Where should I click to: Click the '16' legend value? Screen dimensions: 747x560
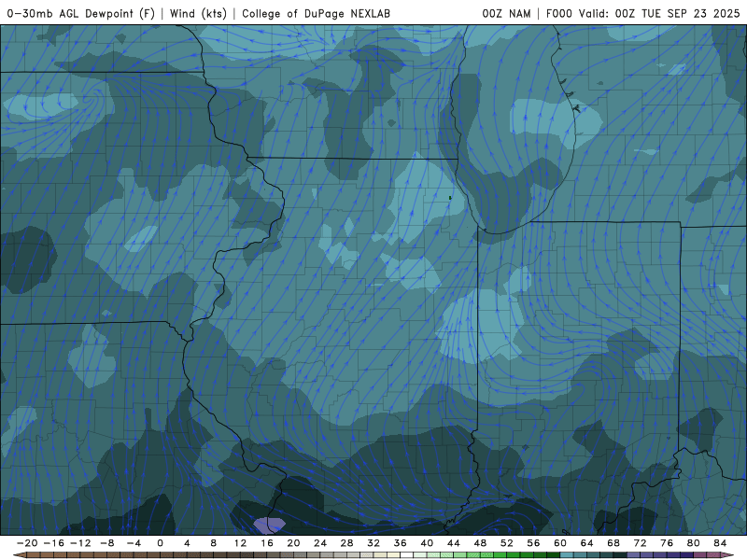267,543
